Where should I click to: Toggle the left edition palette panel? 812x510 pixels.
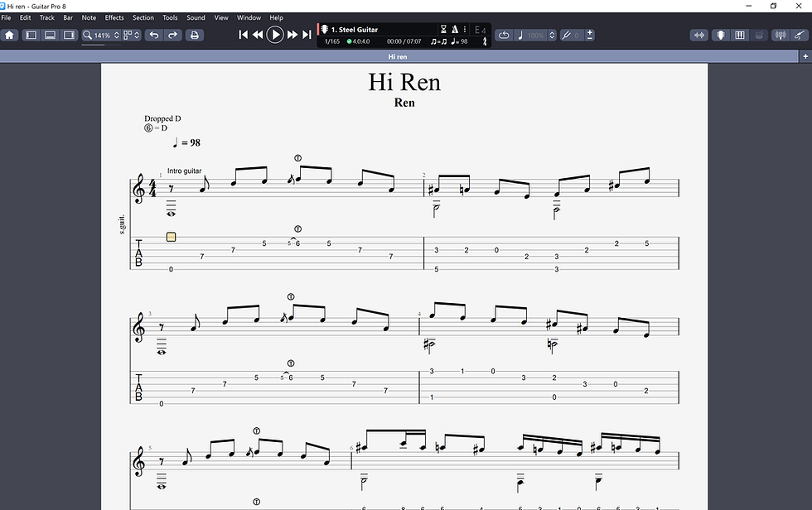click(x=31, y=35)
